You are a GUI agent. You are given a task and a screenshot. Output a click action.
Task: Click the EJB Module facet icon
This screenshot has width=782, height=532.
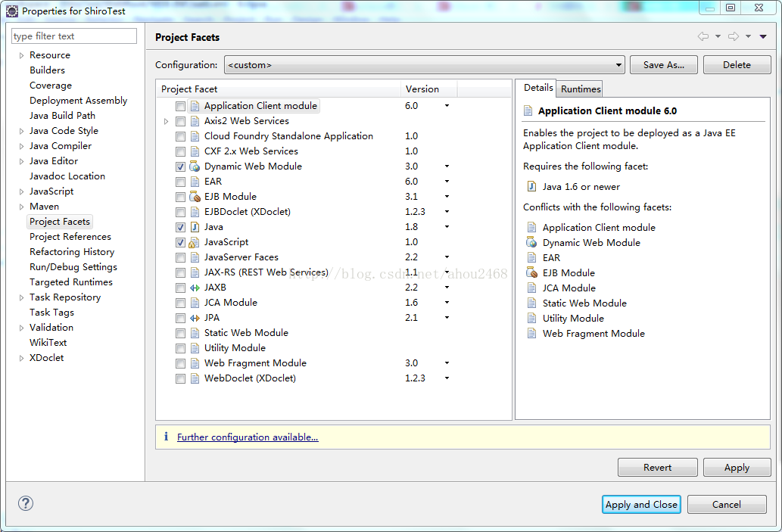coord(193,196)
